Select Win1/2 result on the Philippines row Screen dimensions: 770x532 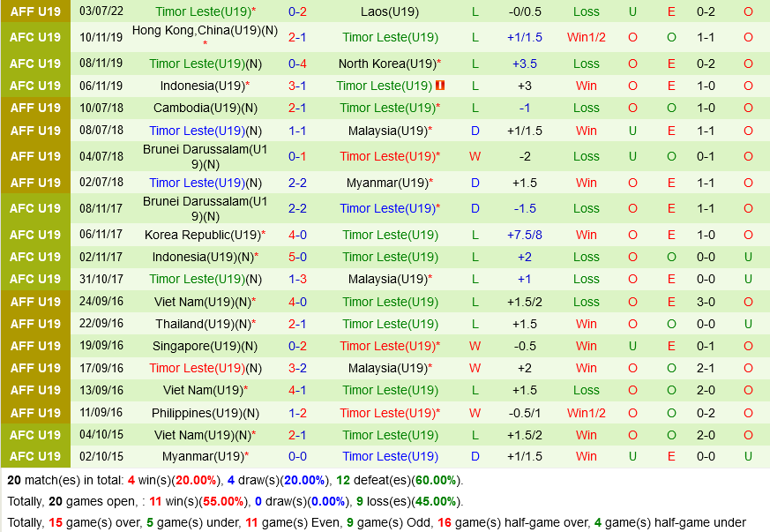tap(587, 413)
